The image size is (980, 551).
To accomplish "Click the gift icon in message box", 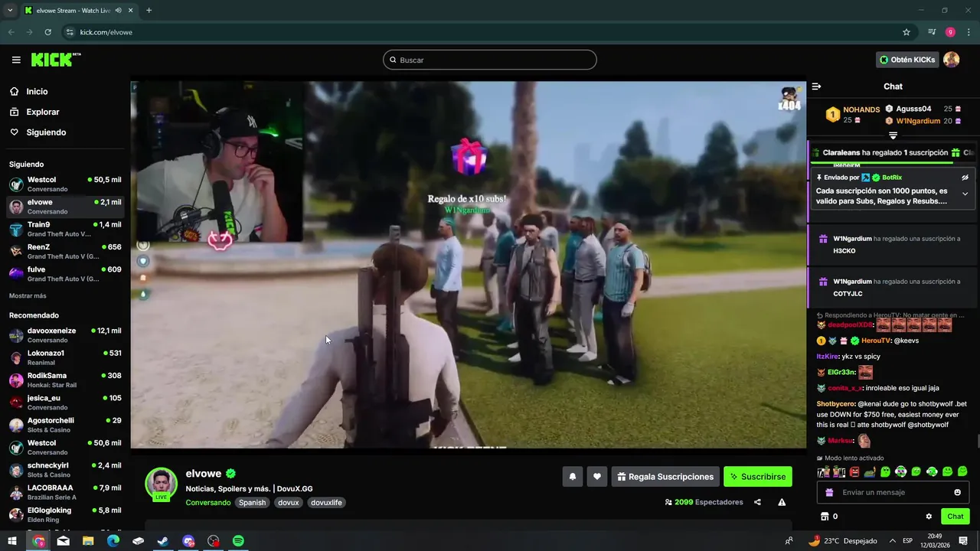I will (x=829, y=492).
